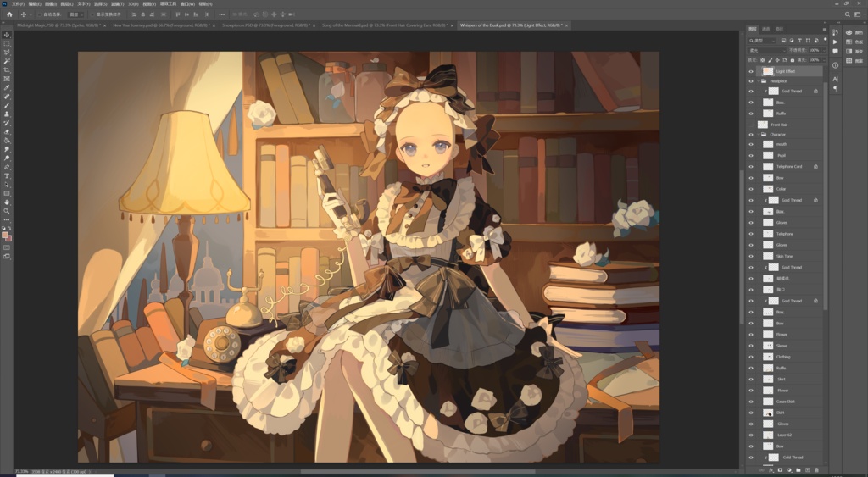Click the Create new layer icon
Image resolution: width=868 pixels, height=477 pixels.
(807, 470)
